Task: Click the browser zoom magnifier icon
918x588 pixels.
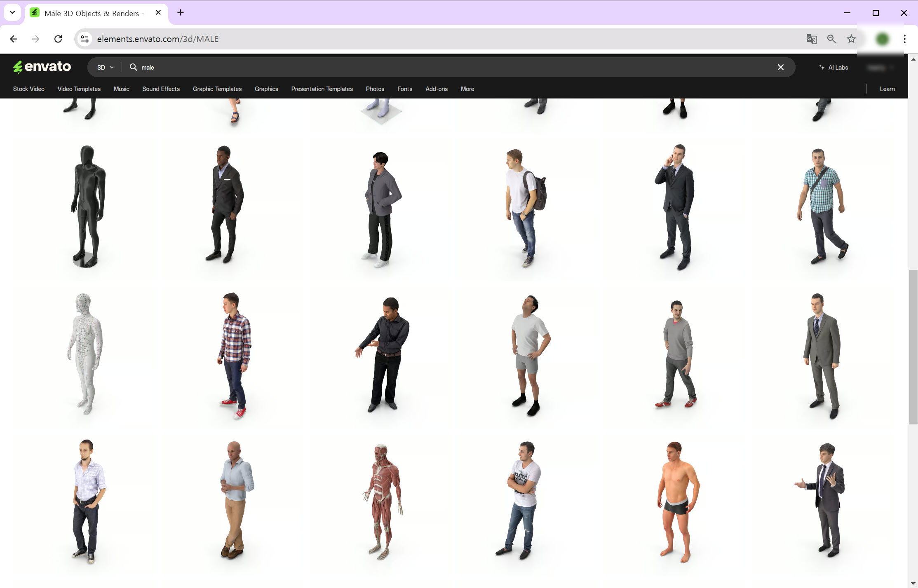Action: (831, 39)
